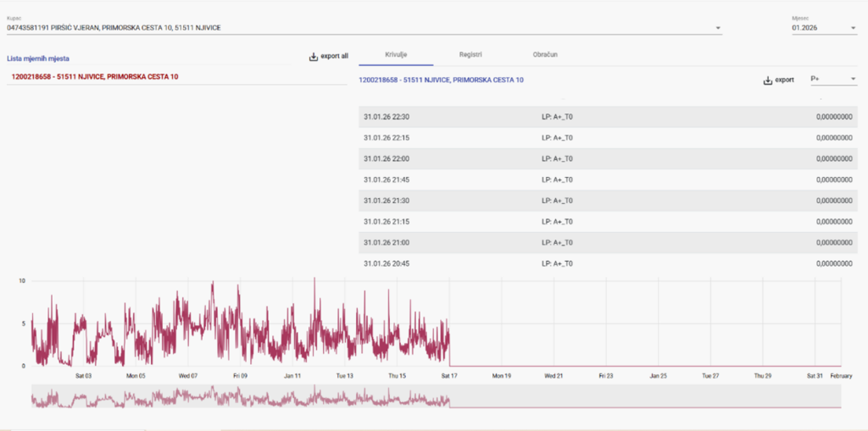Click the 31.01.26 21:30 table row
The height and width of the screenshot is (431, 868).
[607, 201]
